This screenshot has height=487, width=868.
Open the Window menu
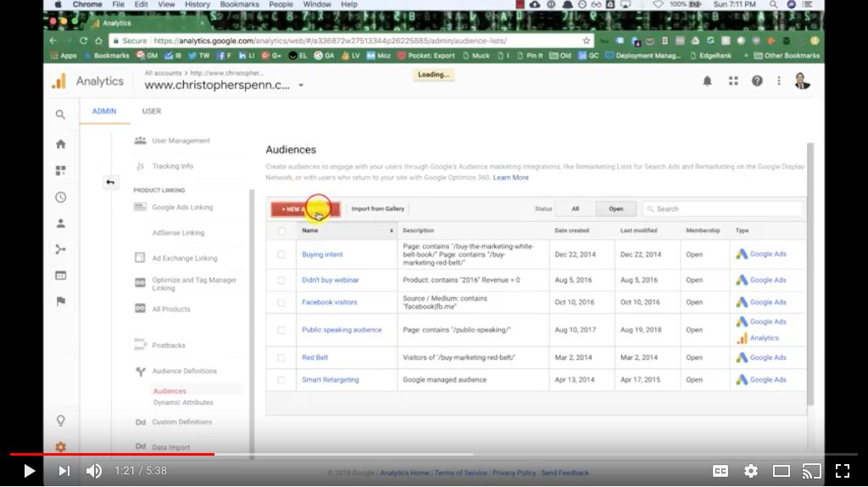pyautogui.click(x=317, y=4)
